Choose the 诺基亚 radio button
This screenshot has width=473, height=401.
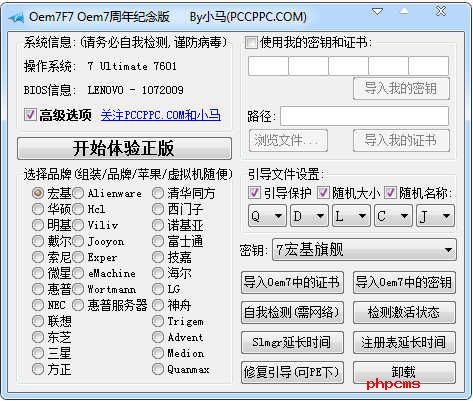click(158, 225)
